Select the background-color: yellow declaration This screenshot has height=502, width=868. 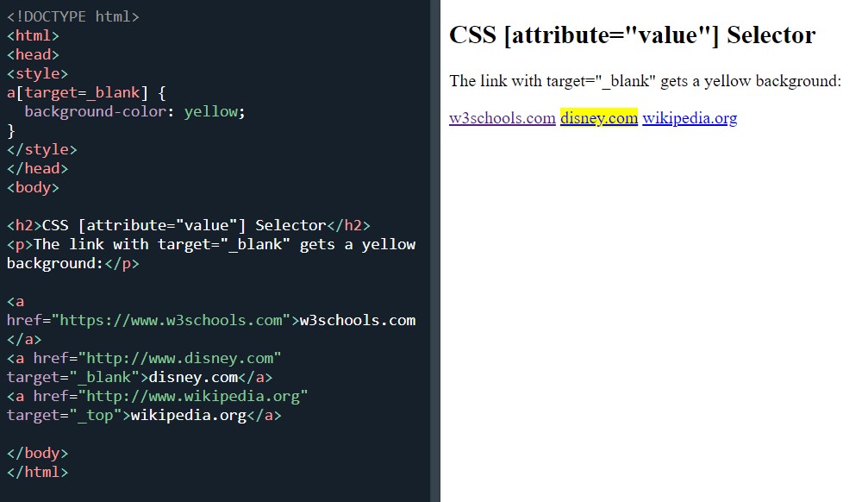pyautogui.click(x=134, y=111)
